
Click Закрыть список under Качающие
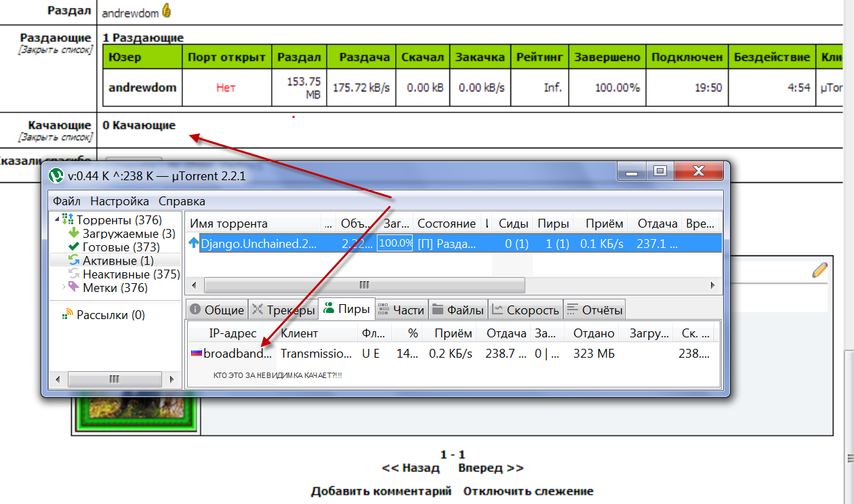pos(55,137)
